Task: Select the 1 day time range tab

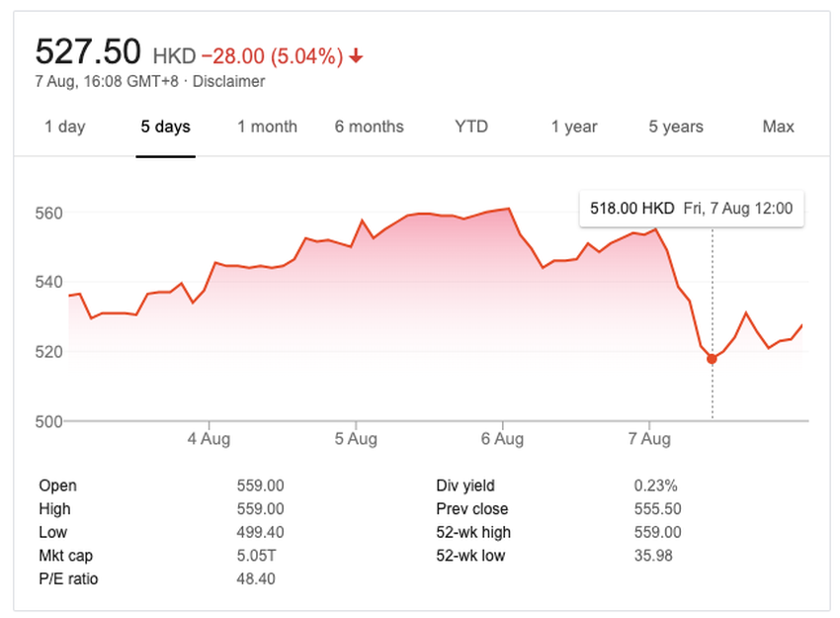Action: (x=64, y=127)
